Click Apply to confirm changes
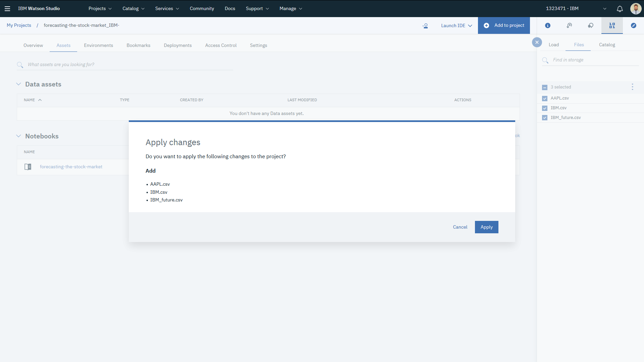Image resolution: width=644 pixels, height=362 pixels. coord(486,227)
